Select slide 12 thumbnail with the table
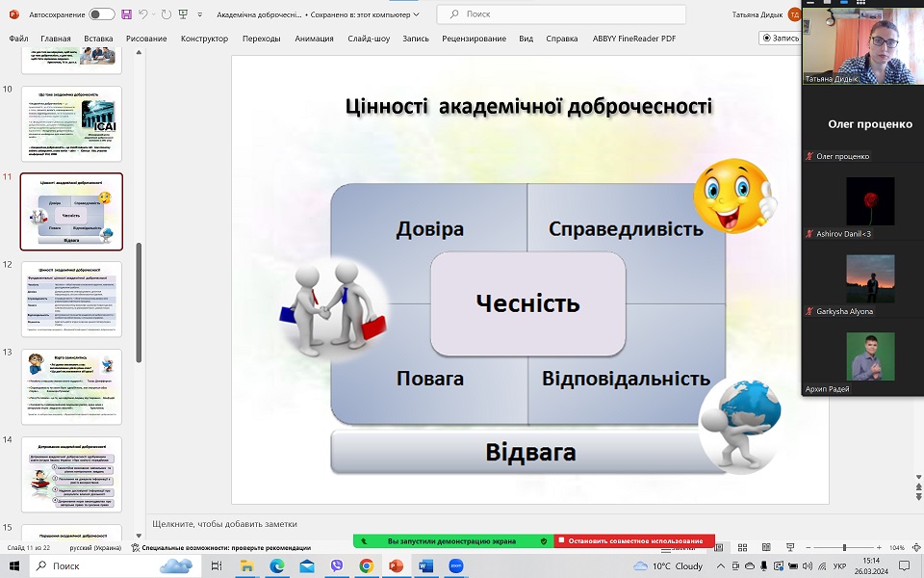This screenshot has height=578, width=924. 71,300
